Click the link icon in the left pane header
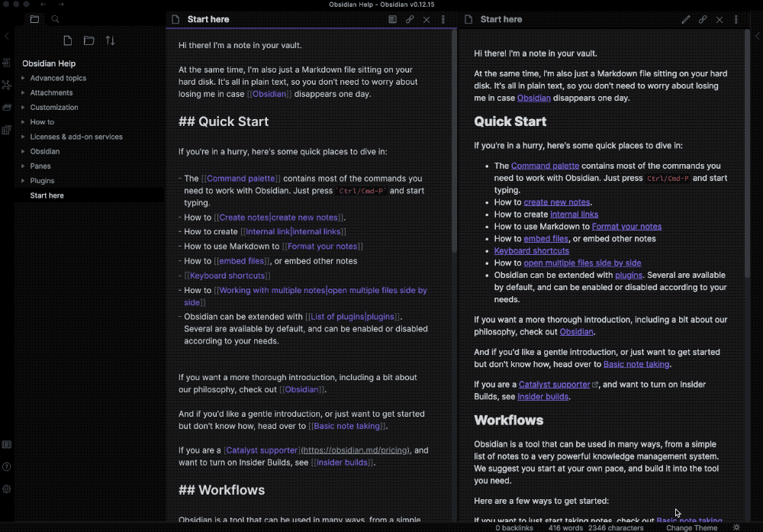Image resolution: width=763 pixels, height=532 pixels. [x=410, y=20]
